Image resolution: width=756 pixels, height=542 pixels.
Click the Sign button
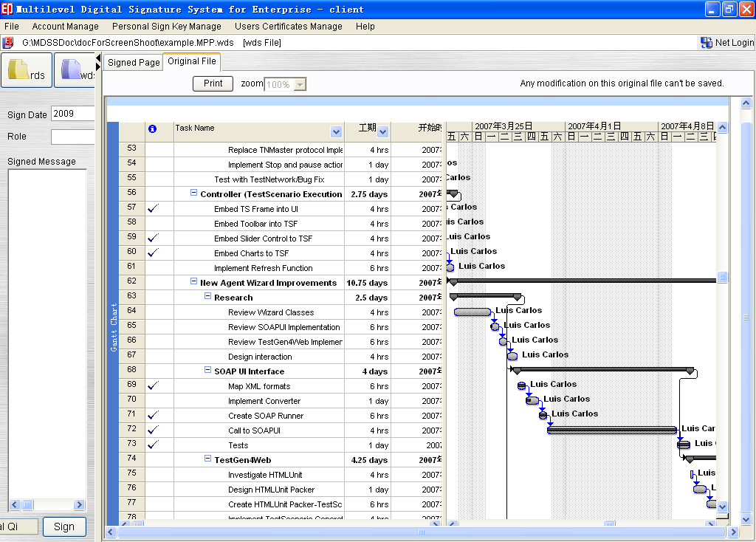click(x=64, y=526)
